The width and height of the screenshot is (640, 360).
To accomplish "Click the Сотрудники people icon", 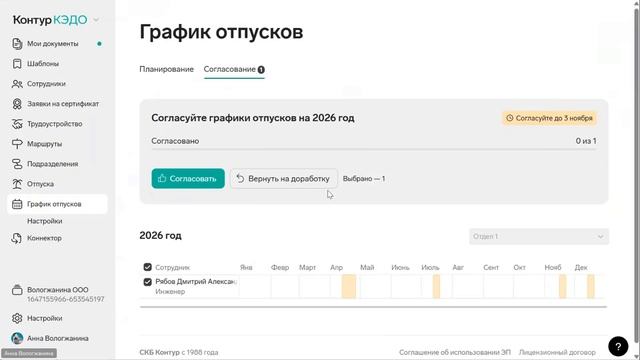I will point(17,84).
